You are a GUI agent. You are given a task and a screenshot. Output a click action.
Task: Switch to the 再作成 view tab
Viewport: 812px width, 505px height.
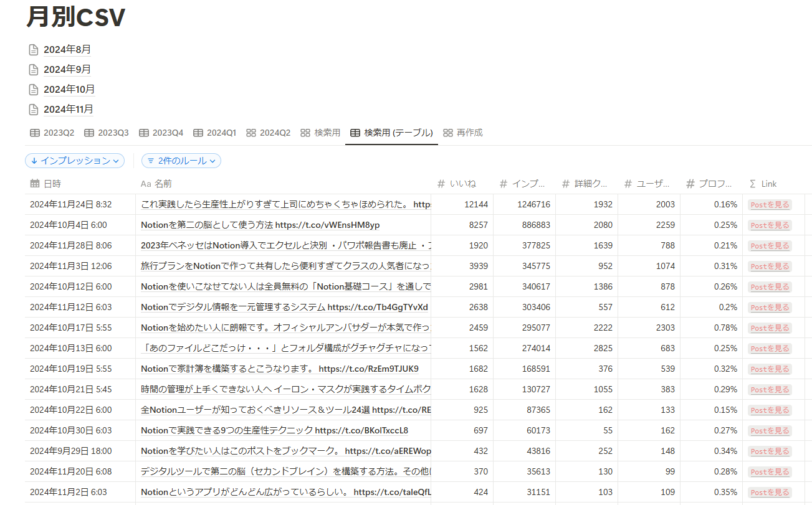(x=463, y=133)
